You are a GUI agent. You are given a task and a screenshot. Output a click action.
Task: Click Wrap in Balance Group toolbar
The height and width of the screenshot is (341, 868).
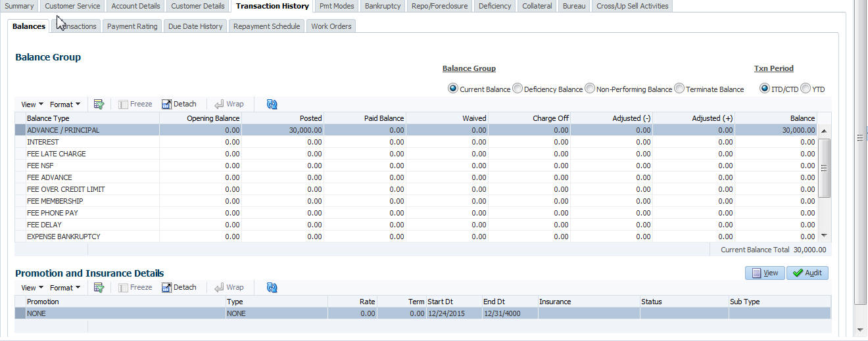point(229,104)
